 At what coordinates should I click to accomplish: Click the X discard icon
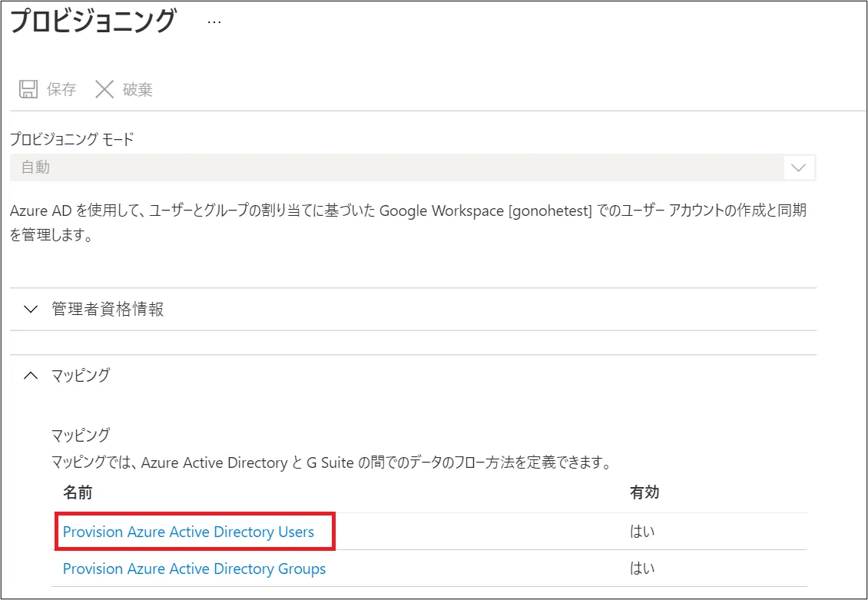click(x=104, y=89)
